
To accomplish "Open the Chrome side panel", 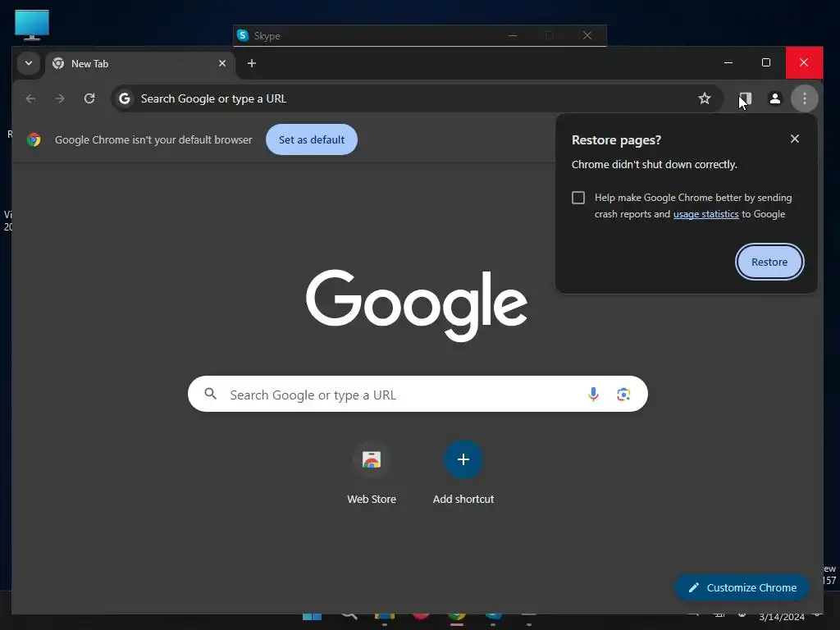I will coord(745,98).
